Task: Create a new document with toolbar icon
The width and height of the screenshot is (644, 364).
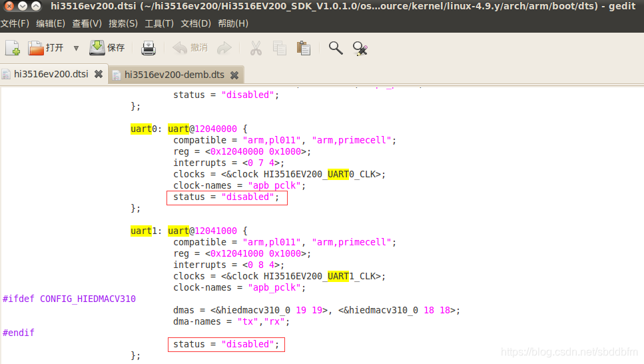Action: coord(13,48)
